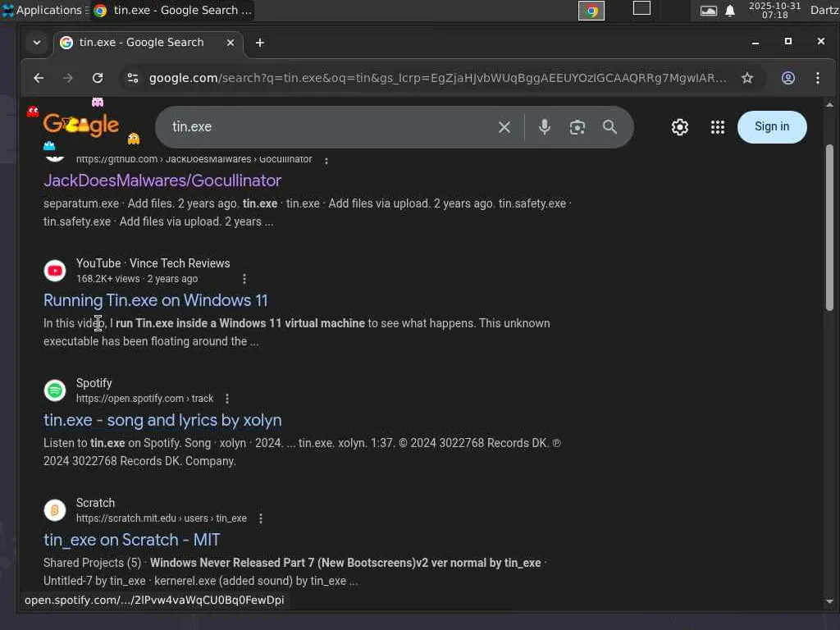View site information icon in address bar
This screenshot has width=840, height=630.
pos(133,78)
